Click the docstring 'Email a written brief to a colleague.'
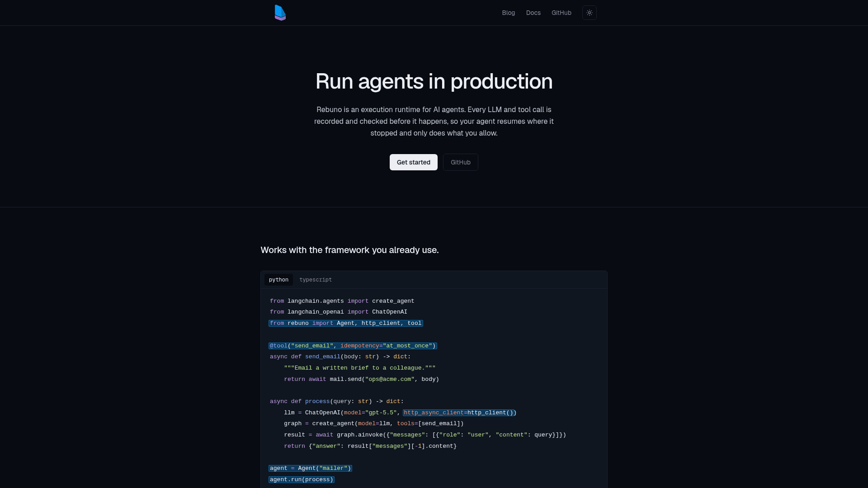Screen dimensions: 868x488 pos(360,368)
